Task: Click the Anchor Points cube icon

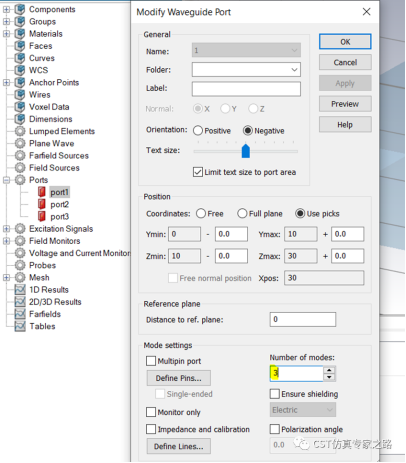Action: [20, 82]
